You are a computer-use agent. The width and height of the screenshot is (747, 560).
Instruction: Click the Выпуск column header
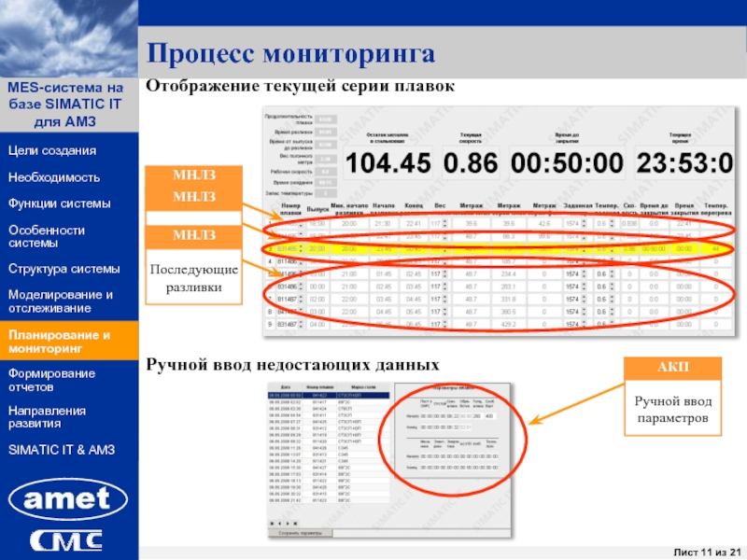(317, 209)
